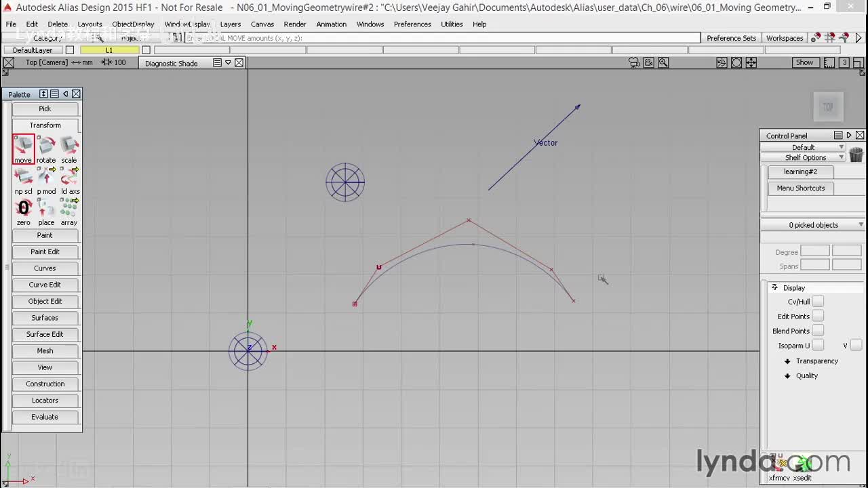This screenshot has height=488, width=868.
Task: Open the Curves palette tab
Action: point(45,268)
